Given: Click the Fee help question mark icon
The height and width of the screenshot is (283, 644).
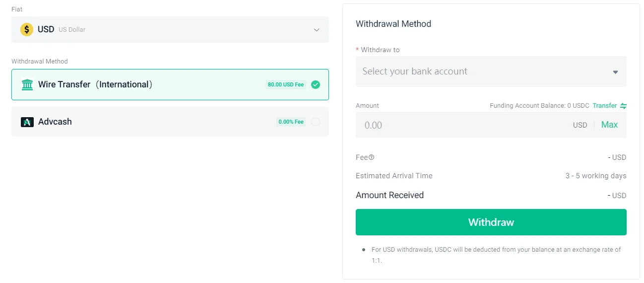Looking at the screenshot, I should tap(372, 157).
